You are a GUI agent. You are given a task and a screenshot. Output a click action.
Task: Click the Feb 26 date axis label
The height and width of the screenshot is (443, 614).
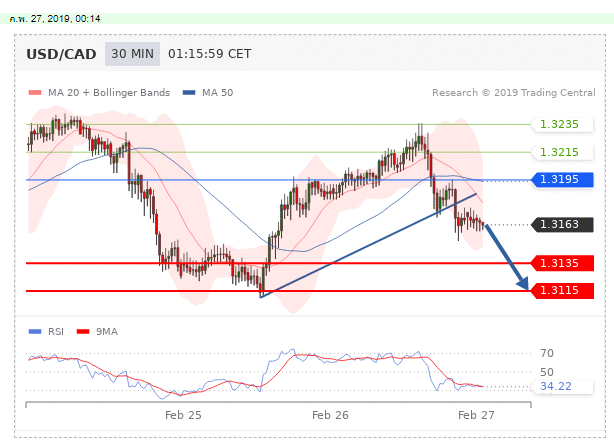tap(330, 415)
